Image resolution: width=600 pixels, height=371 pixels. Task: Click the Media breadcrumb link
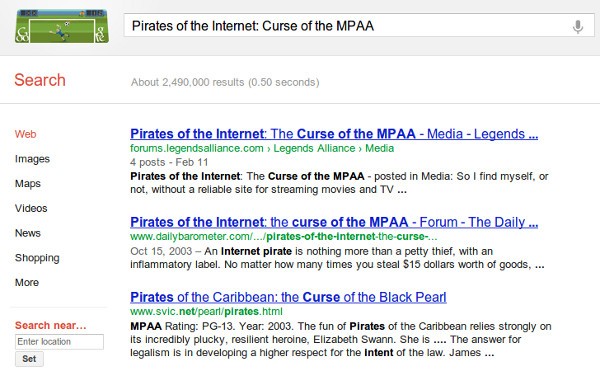coord(380,148)
